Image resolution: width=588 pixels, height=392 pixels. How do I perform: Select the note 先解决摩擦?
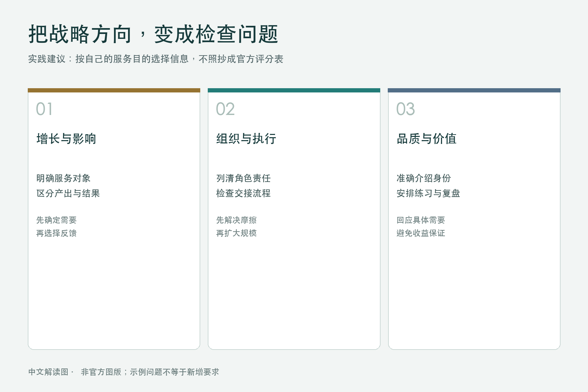237,220
